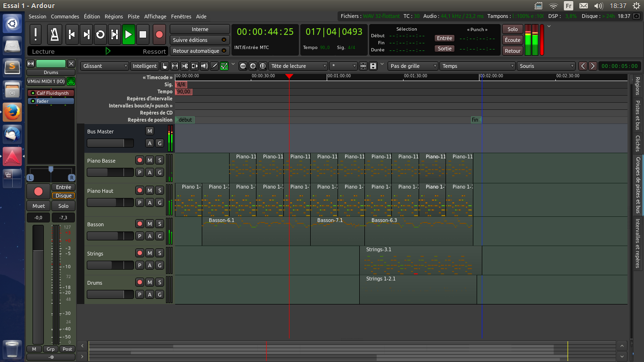
Task: Open the Fenêtres menu
Action: (181, 16)
